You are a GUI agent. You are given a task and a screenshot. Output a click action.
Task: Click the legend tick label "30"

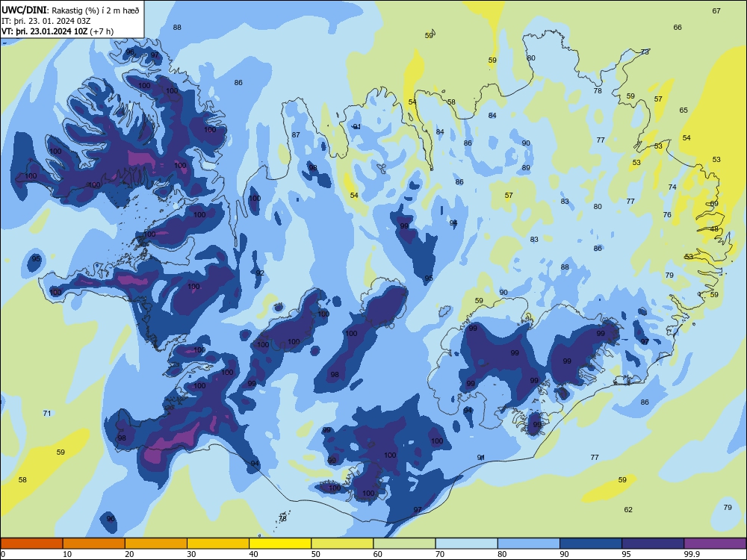point(191,554)
